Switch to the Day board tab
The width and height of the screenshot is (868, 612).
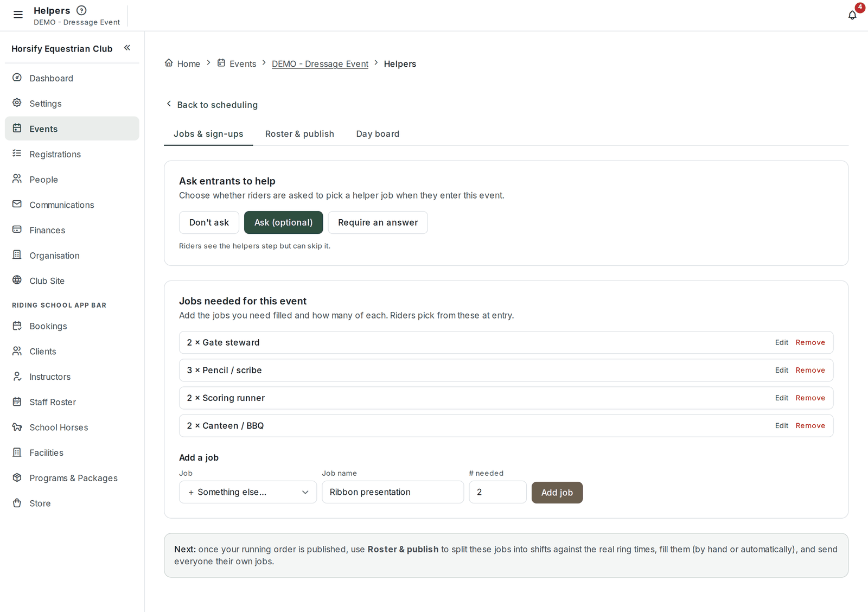click(378, 134)
